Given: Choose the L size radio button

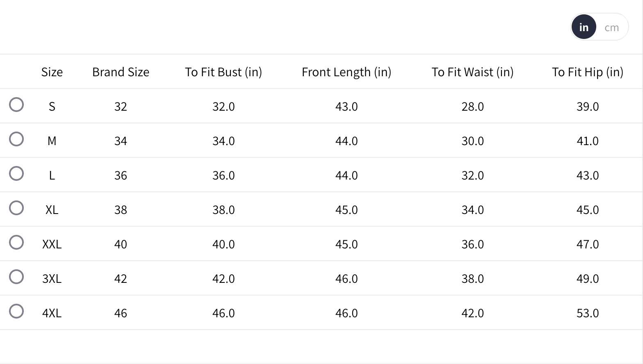Looking at the screenshot, I should [x=16, y=174].
